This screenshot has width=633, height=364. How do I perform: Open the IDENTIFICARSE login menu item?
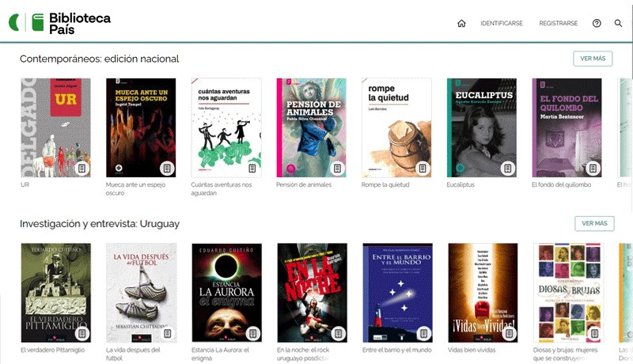tap(501, 24)
